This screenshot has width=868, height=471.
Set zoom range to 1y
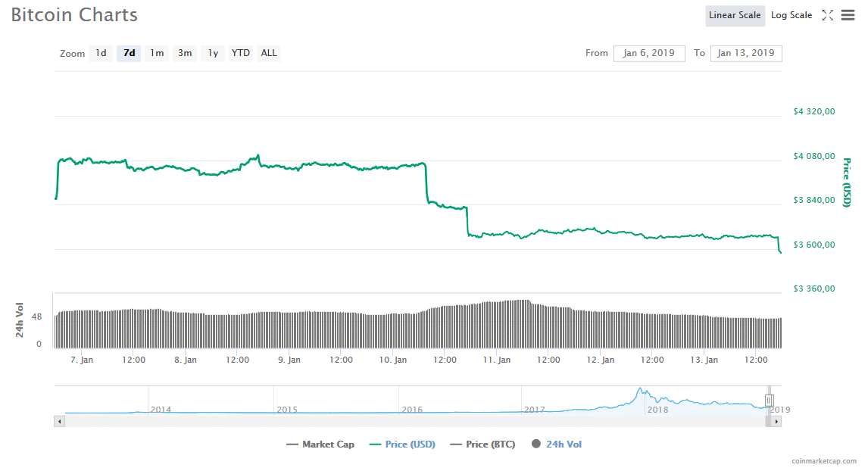point(213,53)
